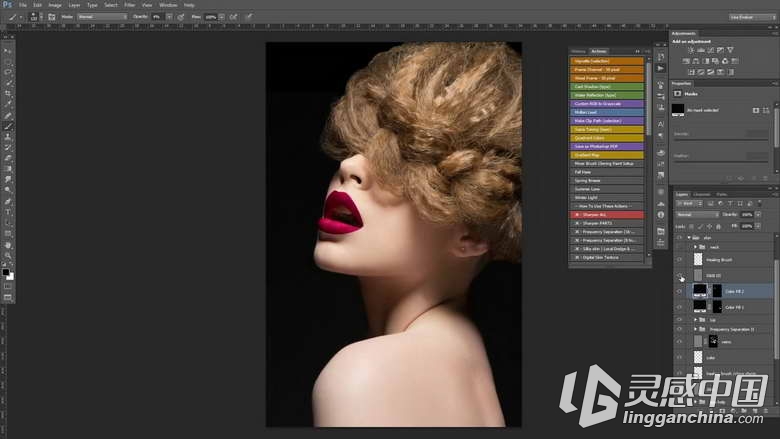Run the JK - Sharpen ALL action

tap(606, 215)
